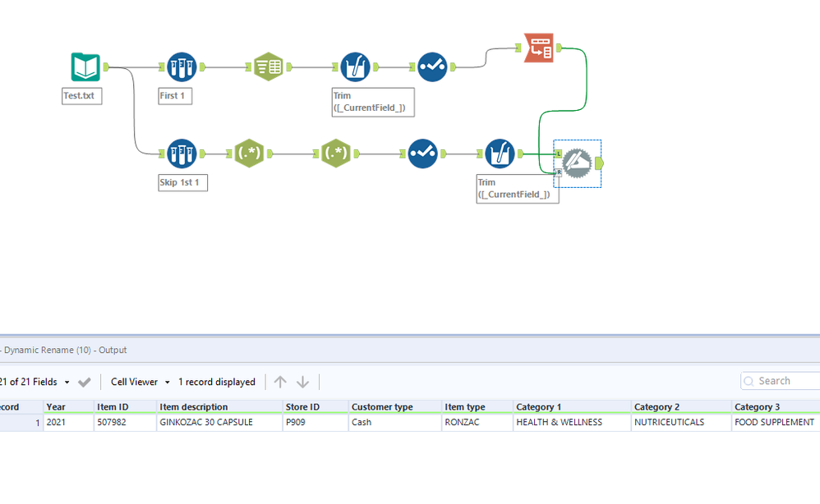820x504 pixels.
Task: Select the 507982 cell
Action: coord(125,422)
